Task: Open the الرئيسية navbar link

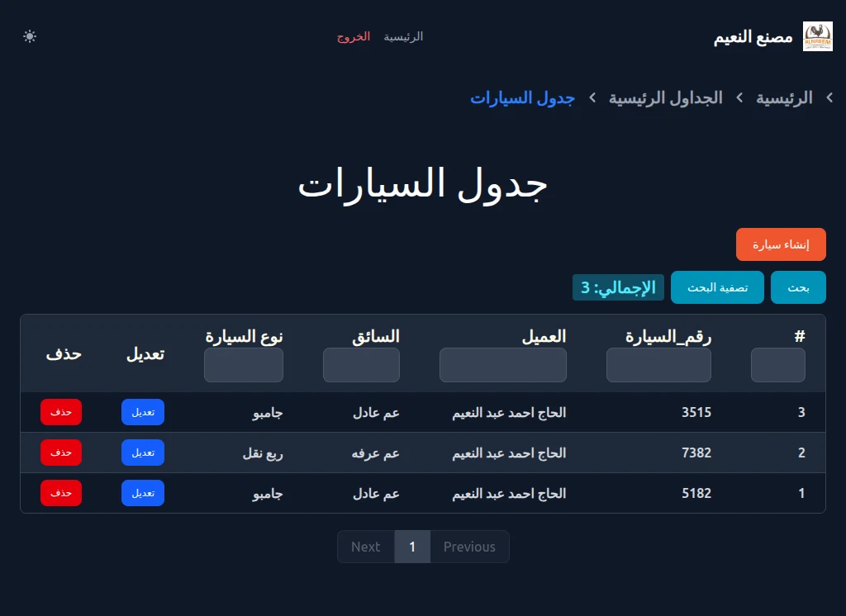Action: tap(403, 36)
